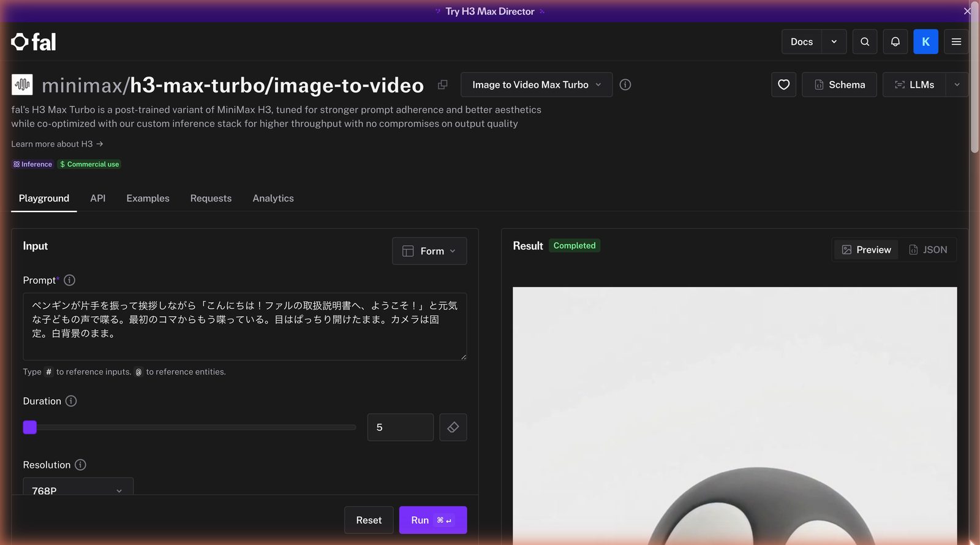Viewport: 980px width, 545px height.
Task: Open the K user avatar menu
Action: click(x=926, y=42)
